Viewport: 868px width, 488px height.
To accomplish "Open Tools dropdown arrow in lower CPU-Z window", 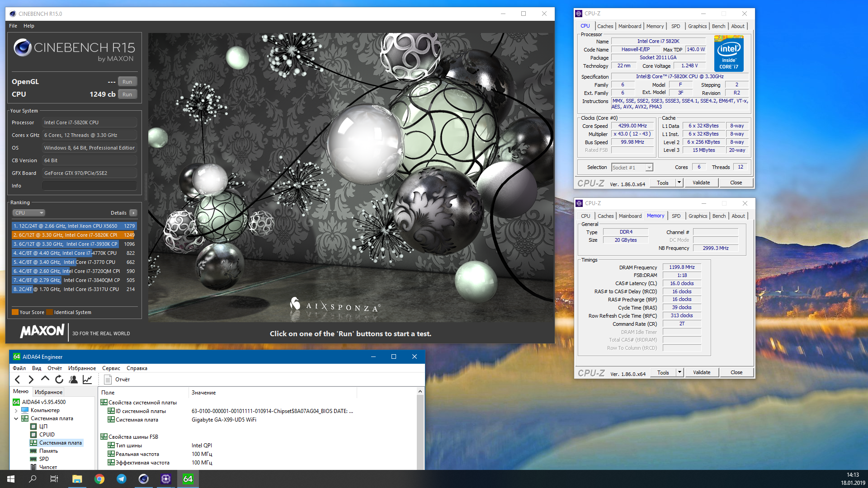I will [x=679, y=372].
